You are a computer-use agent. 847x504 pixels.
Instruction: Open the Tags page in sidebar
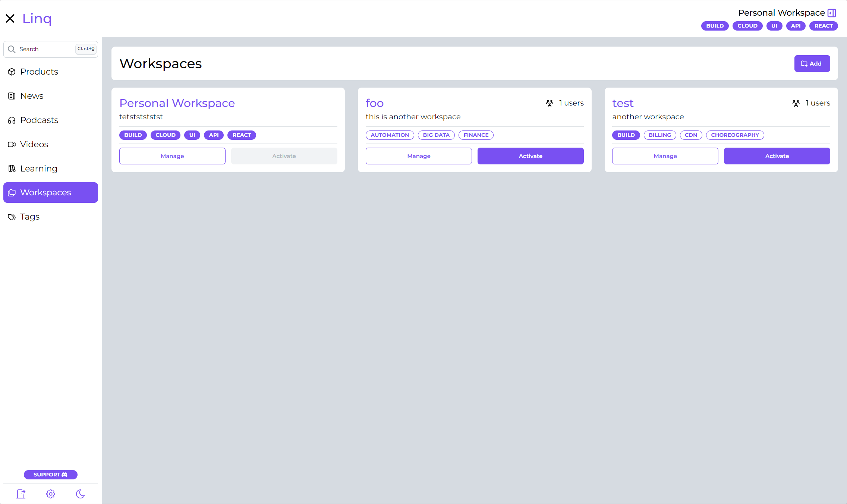[30, 217]
